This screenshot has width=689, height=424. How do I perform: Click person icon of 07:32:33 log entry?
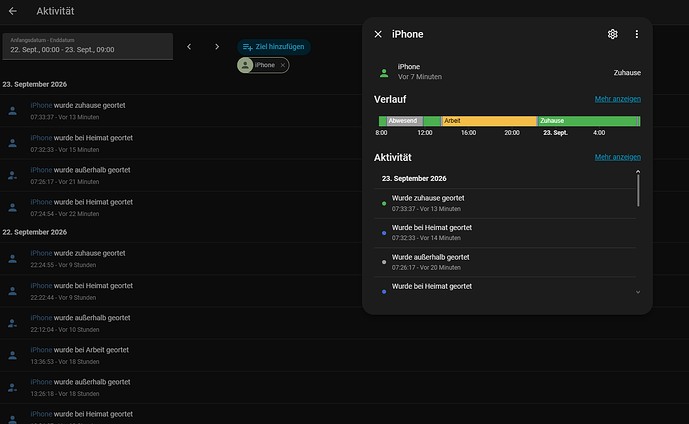tap(13, 143)
